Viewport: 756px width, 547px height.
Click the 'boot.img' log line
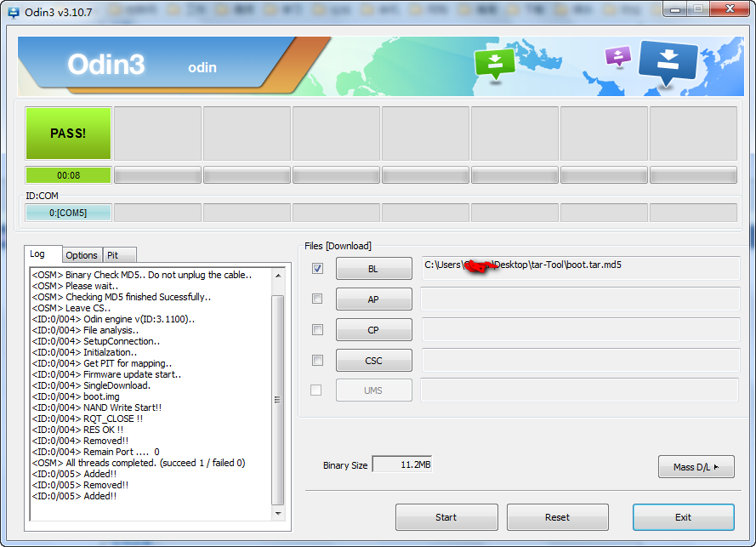pyautogui.click(x=76, y=397)
